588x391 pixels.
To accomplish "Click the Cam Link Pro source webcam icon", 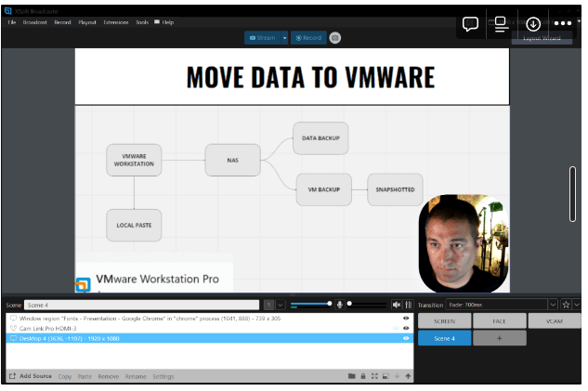I will (13, 328).
